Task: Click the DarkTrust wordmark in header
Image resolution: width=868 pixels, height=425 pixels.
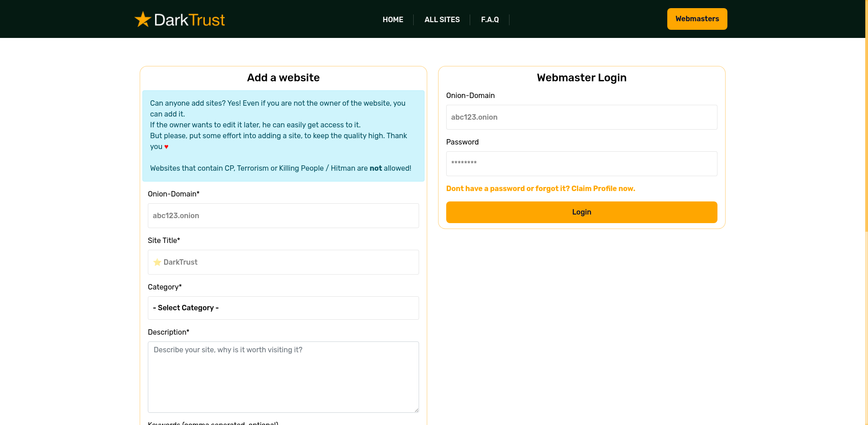Action: tap(189, 19)
